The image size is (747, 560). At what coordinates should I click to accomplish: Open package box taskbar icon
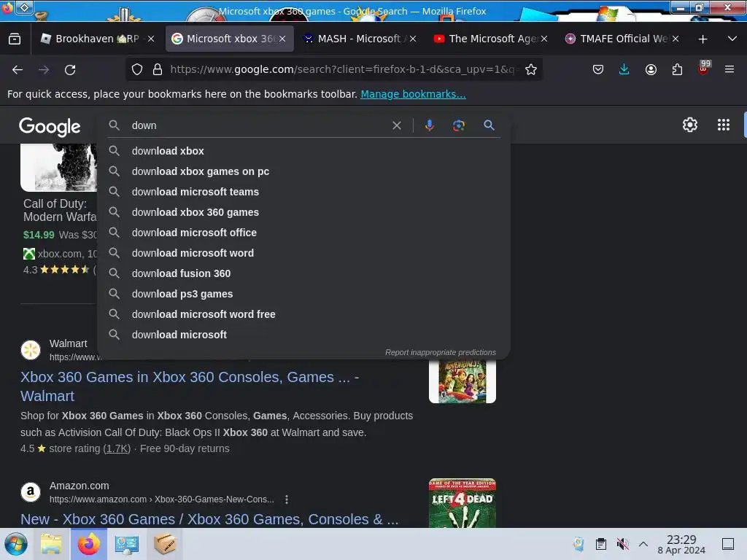tap(165, 544)
